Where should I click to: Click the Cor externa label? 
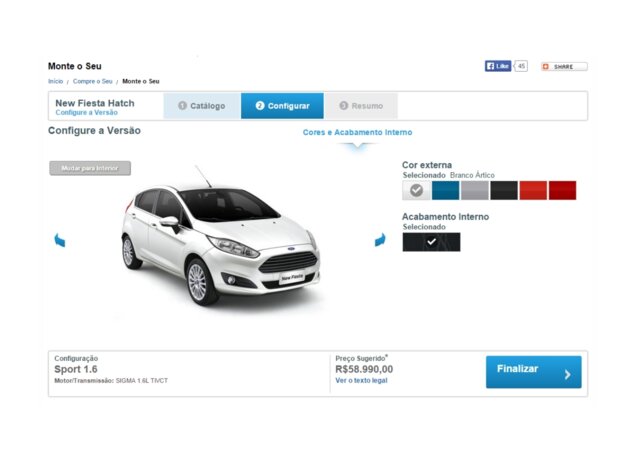(x=427, y=165)
